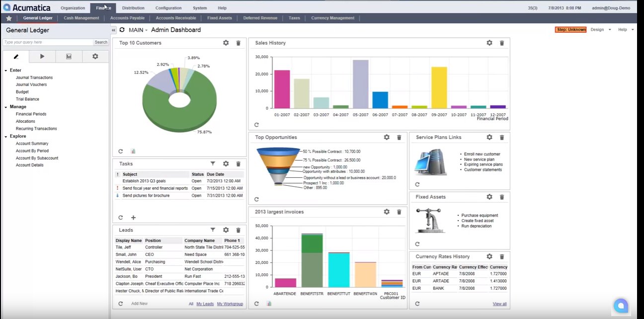The width and height of the screenshot is (644, 319).
Task: Open the Distribution menu
Action: [133, 8]
